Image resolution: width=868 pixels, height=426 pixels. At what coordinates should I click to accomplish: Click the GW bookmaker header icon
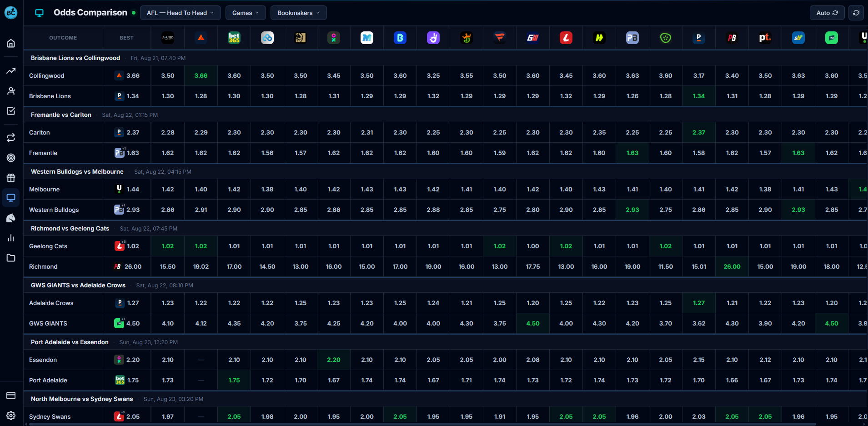533,38
